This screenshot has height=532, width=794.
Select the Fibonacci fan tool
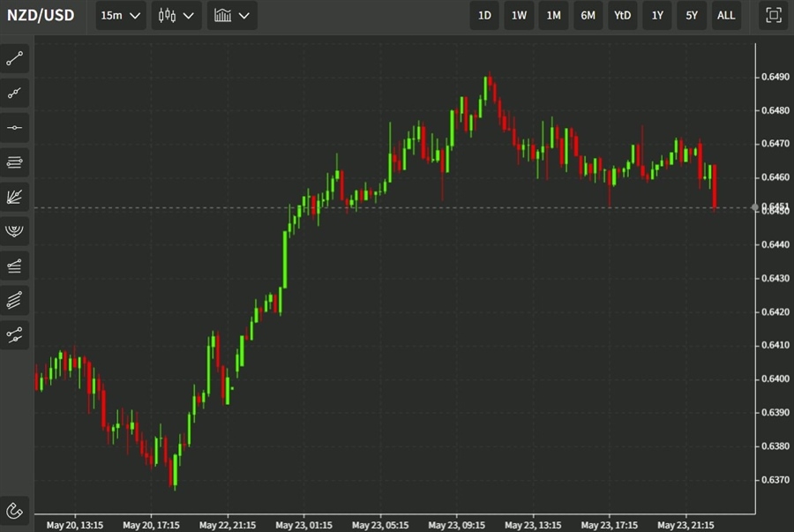coord(14,197)
